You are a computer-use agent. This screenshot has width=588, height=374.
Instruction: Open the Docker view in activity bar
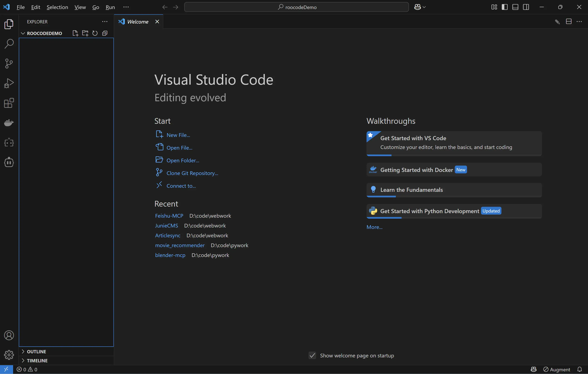pyautogui.click(x=9, y=123)
